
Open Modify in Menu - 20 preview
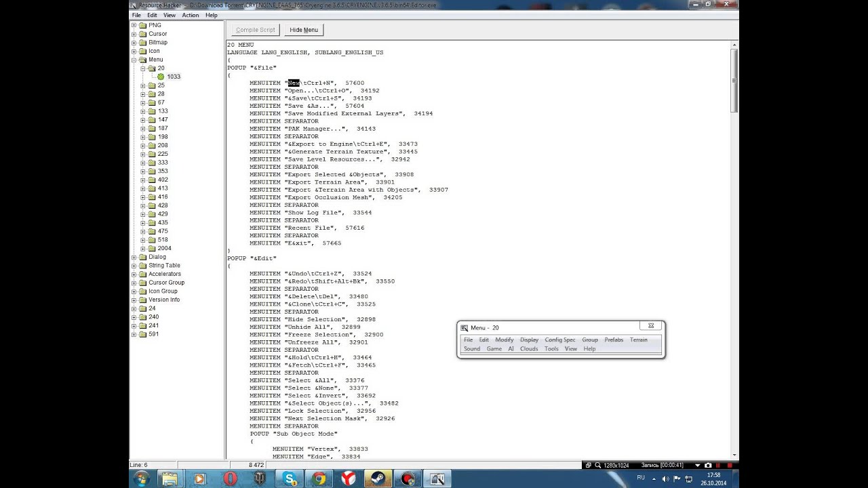pos(504,340)
